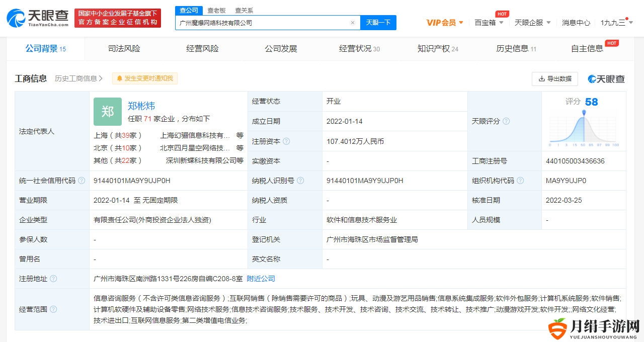644x342 pixels.
Task: Click 广州市海珠区市场监督管理局 registration authority
Action: coord(372,239)
